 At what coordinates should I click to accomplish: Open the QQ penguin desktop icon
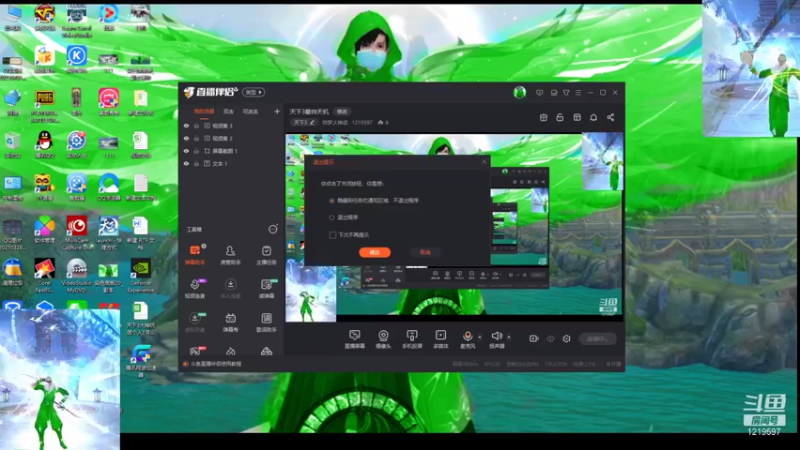[44, 144]
